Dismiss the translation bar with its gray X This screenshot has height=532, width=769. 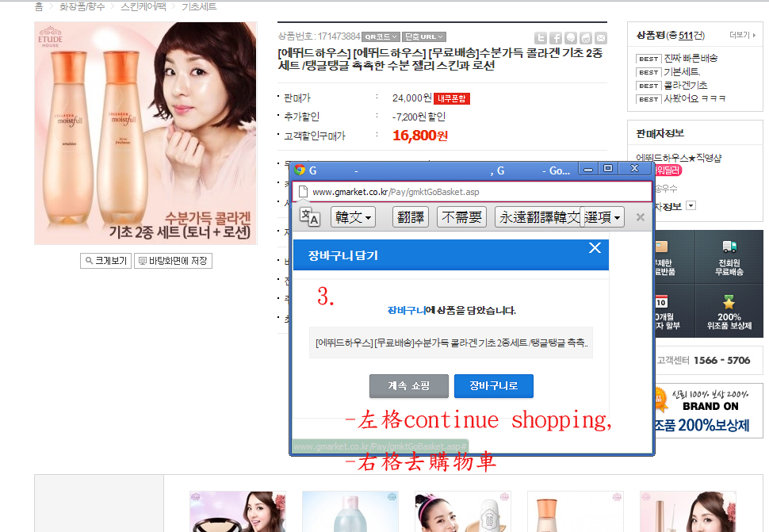pyautogui.click(x=640, y=217)
